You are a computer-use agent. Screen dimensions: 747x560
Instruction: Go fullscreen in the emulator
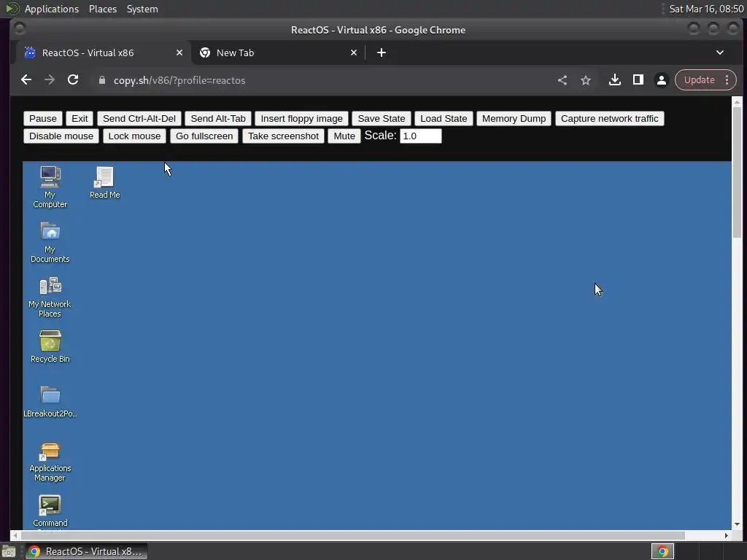pyautogui.click(x=204, y=136)
